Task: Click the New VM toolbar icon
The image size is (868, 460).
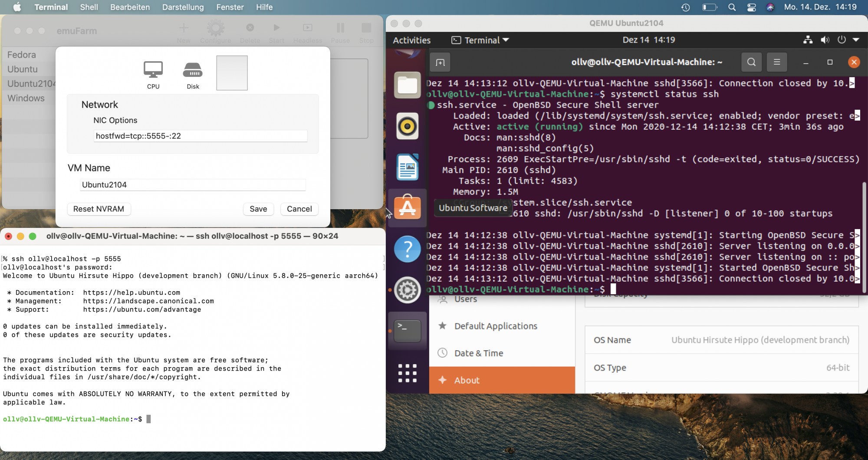Action: (x=184, y=33)
